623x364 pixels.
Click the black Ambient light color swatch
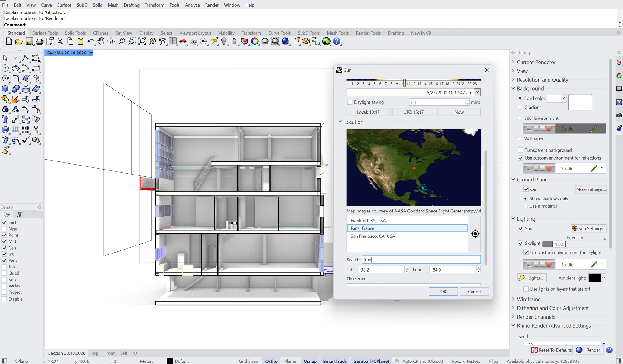(594, 278)
